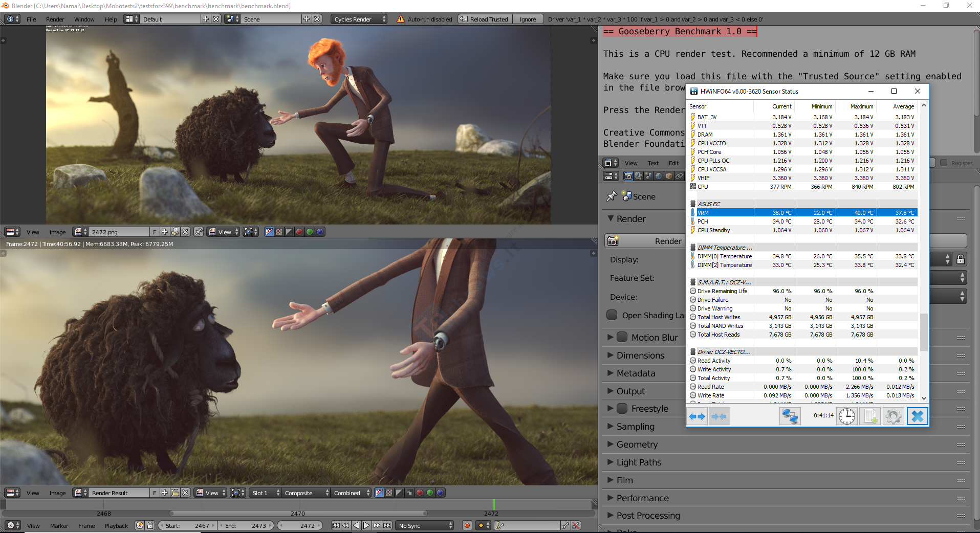Pin the 2472.png image in upper editor
This screenshot has width=980, height=533.
(199, 232)
